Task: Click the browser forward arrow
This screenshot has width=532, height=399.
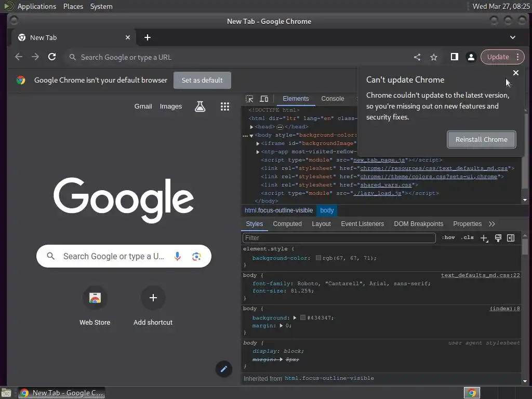Action: [x=35, y=57]
